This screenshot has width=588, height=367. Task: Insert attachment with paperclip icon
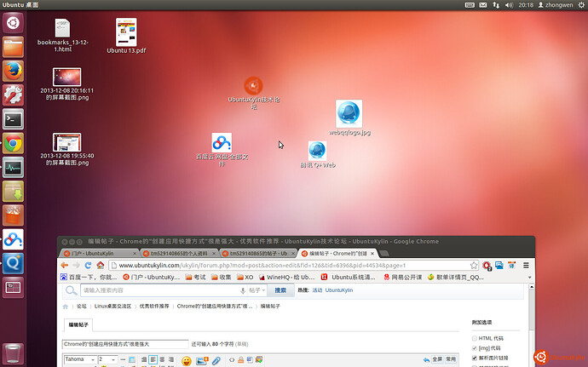click(216, 361)
